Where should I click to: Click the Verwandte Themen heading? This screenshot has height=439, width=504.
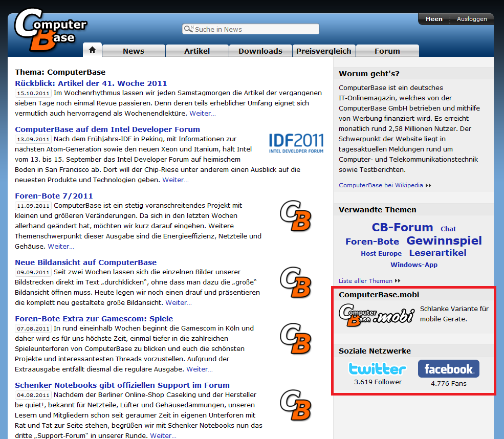(377, 210)
